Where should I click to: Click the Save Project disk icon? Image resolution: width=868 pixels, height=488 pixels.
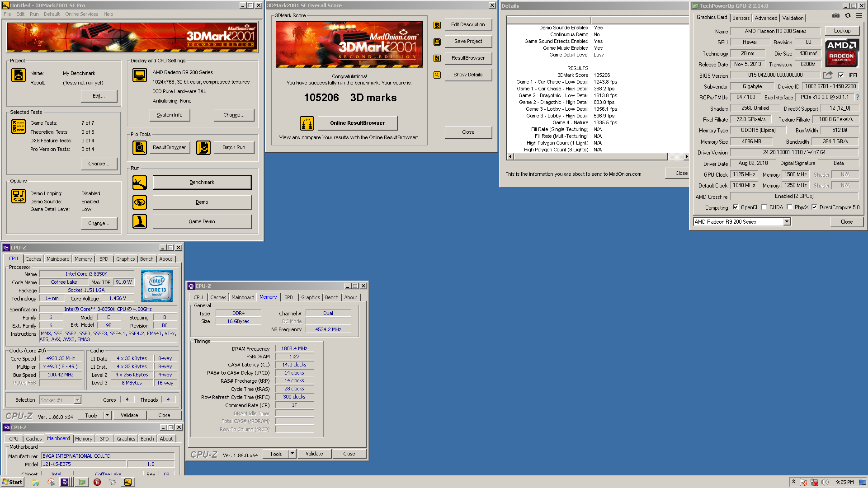437,42
